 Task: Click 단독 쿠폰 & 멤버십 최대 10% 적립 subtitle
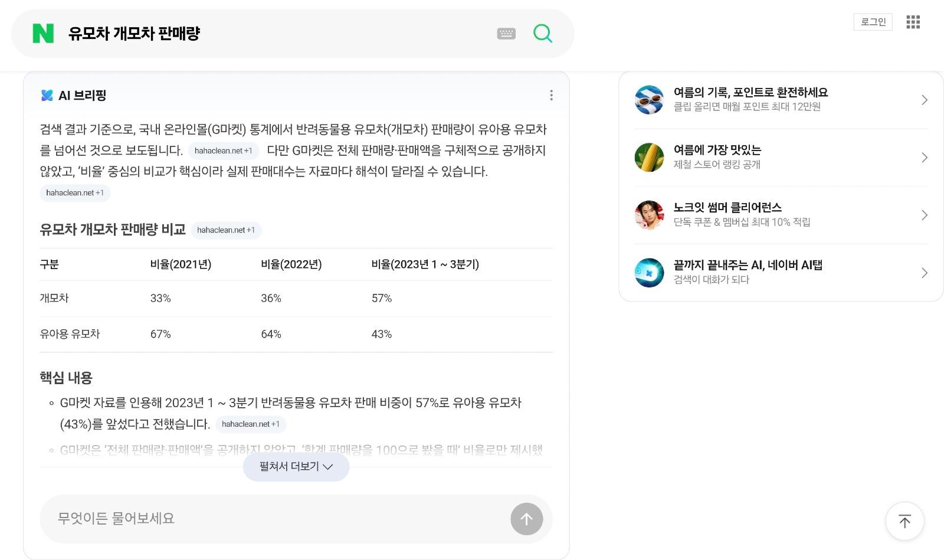pos(742,222)
